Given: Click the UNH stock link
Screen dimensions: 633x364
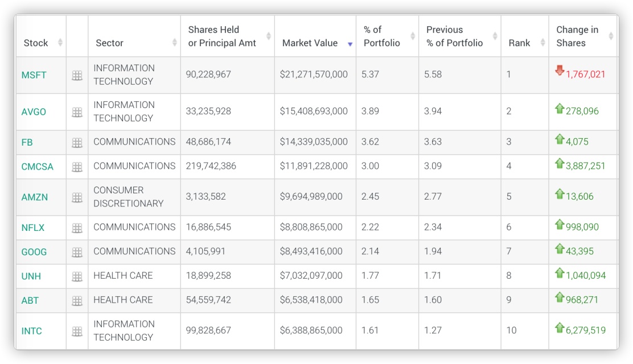Looking at the screenshot, I should [x=31, y=276].
